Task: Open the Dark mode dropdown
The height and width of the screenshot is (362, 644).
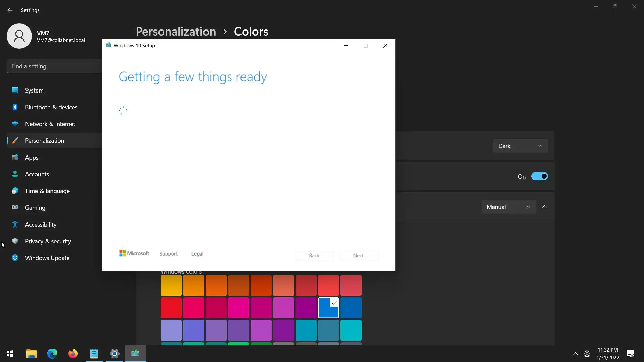Action: pos(520,146)
